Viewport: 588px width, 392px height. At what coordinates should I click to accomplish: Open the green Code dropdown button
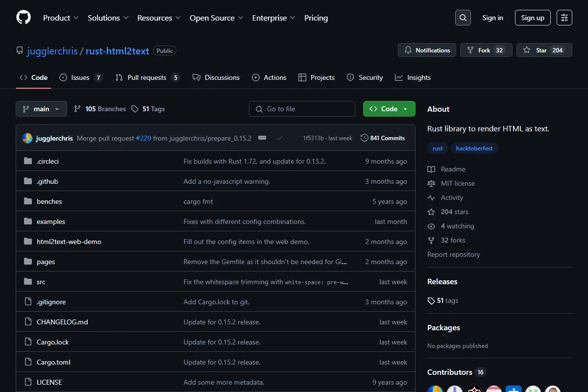[x=389, y=109]
